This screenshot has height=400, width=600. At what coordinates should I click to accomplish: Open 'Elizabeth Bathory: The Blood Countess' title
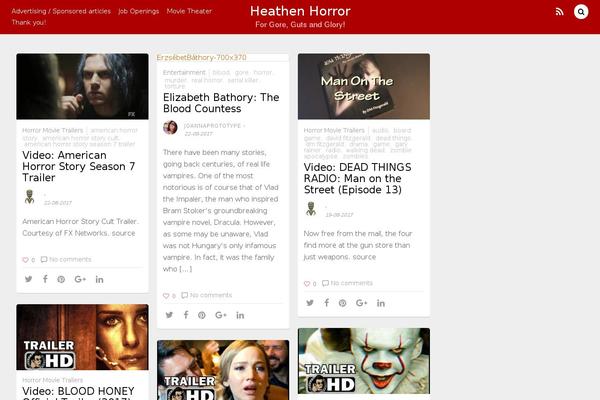[x=221, y=103]
